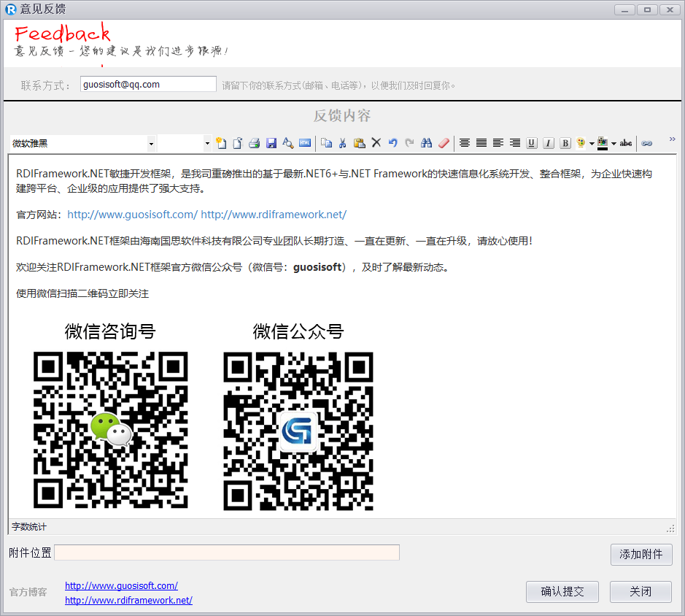Click the Print icon in editor toolbar
The height and width of the screenshot is (616, 685).
click(x=255, y=144)
